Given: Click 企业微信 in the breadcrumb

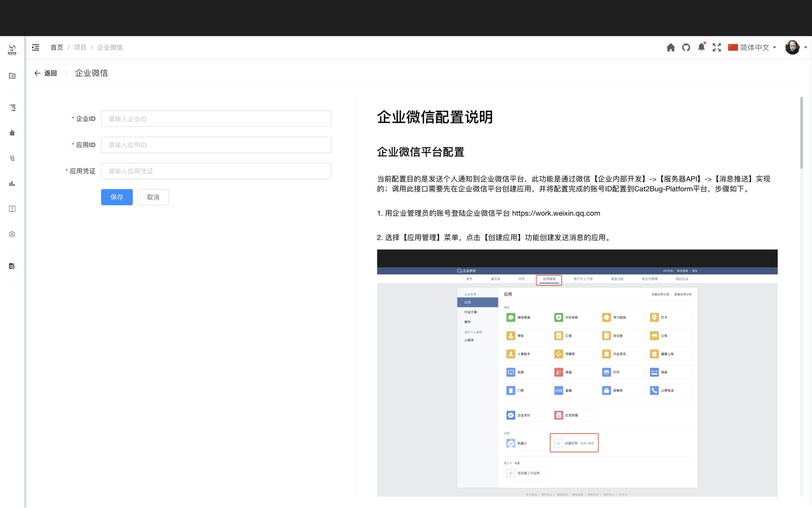Looking at the screenshot, I should tap(110, 47).
